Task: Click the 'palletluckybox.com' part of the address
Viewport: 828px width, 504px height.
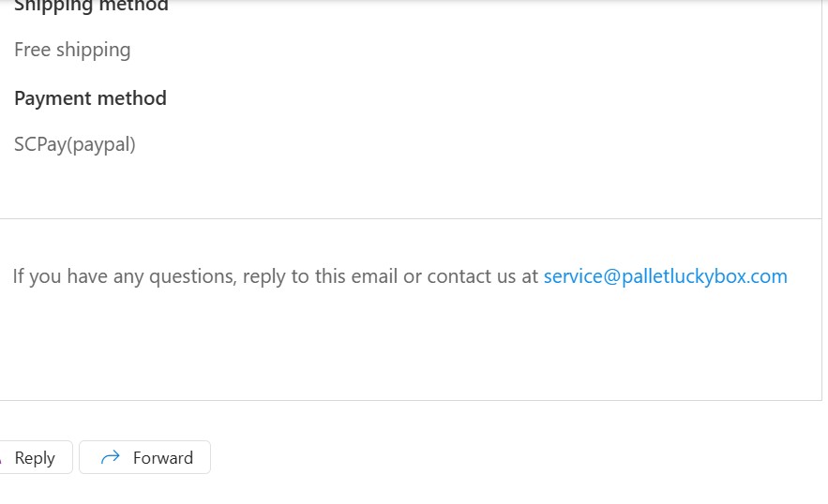Action: point(704,276)
